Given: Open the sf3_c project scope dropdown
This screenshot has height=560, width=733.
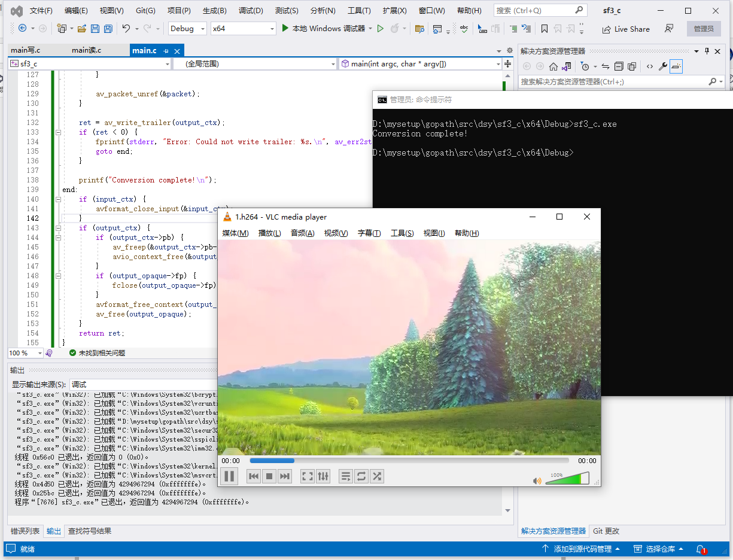Looking at the screenshot, I should click(90, 63).
